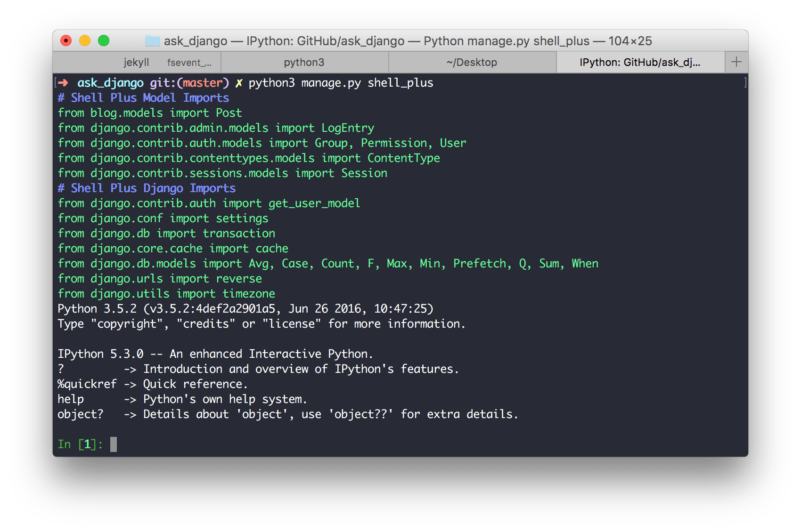Image resolution: width=801 pixels, height=532 pixels.
Task: Click the green zoom traffic light button
Action: [x=104, y=41]
